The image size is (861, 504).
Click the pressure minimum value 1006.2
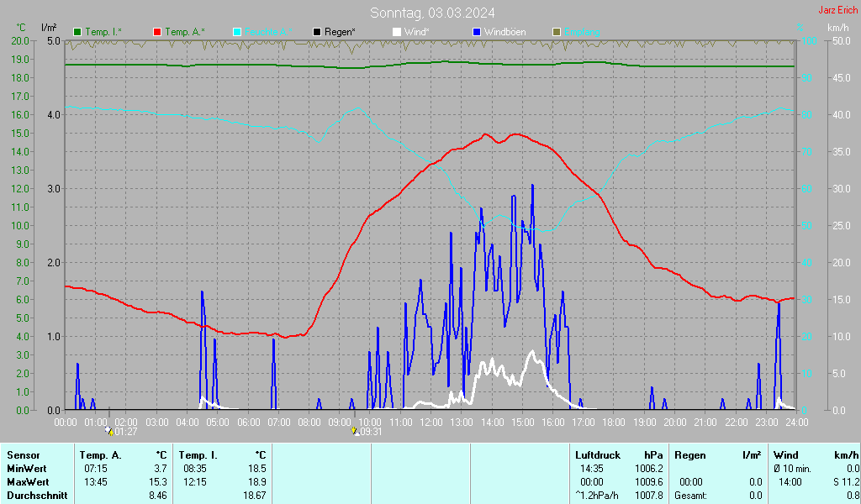(x=649, y=469)
